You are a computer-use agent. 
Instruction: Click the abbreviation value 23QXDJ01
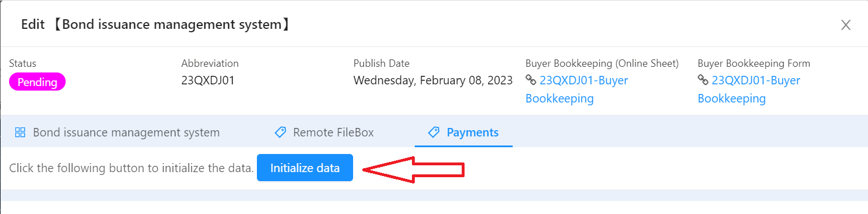(208, 80)
